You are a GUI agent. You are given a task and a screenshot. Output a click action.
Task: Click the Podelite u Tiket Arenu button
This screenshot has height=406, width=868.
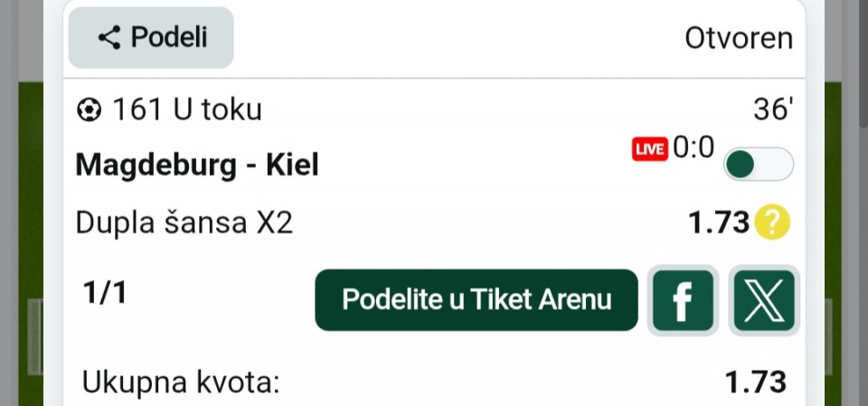476,300
